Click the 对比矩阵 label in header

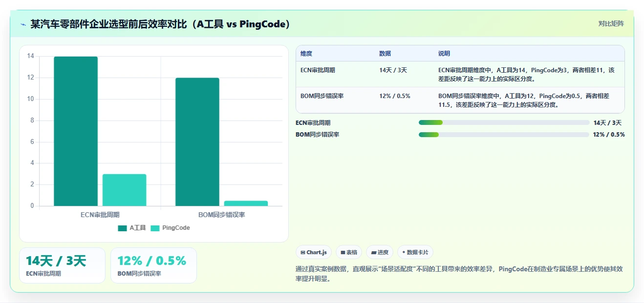pos(611,23)
